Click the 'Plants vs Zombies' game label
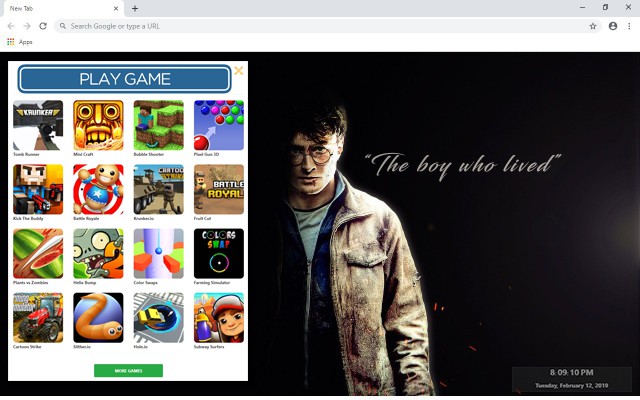This screenshot has height=400, width=640. pyautogui.click(x=31, y=282)
